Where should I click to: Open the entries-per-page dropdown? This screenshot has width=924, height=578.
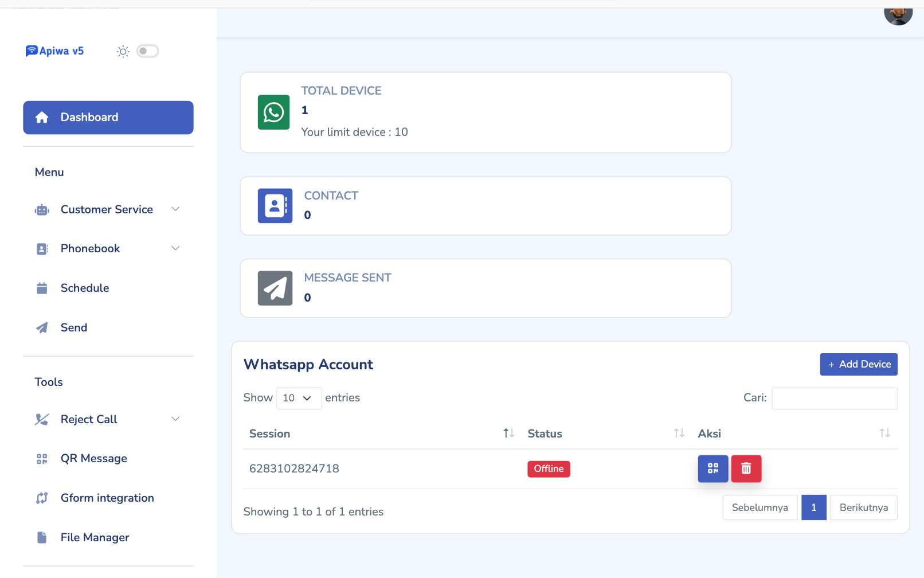pyautogui.click(x=299, y=398)
